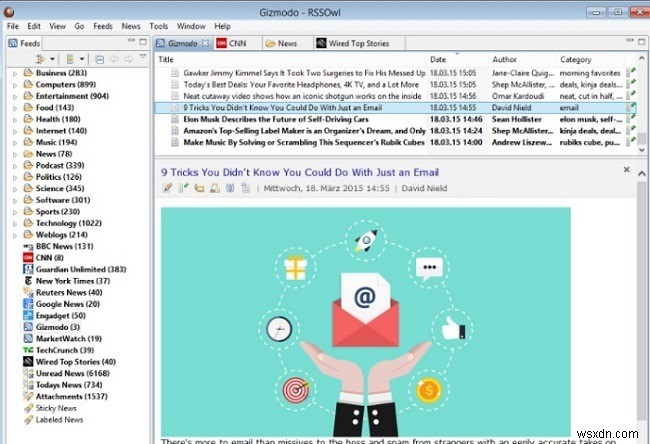This screenshot has height=444, width=650.
Task: Select the Google News feed
Action: point(62,304)
